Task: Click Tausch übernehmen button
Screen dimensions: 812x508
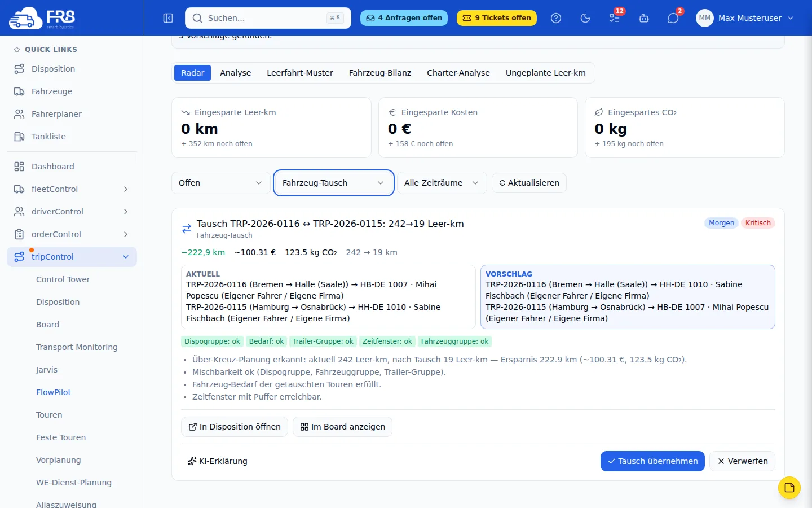Action: pos(652,461)
